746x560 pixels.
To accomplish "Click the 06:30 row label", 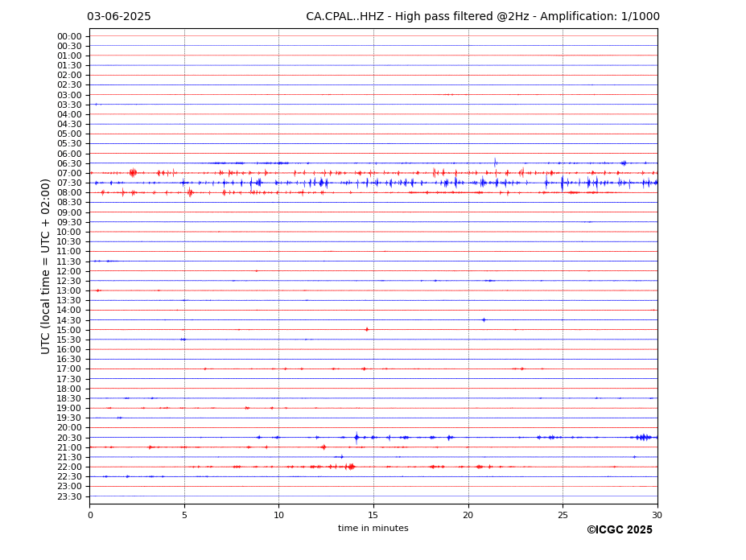I will [69, 163].
